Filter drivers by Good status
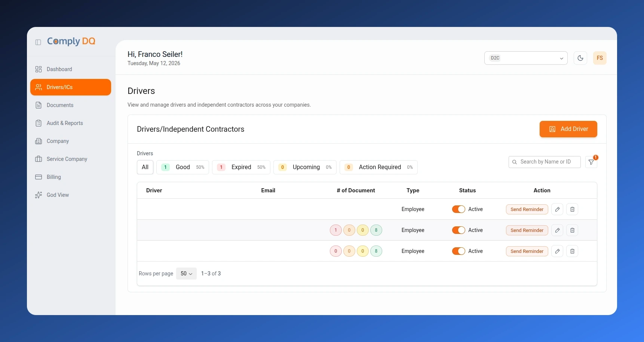Screen dimensions: 644x342 pyautogui.click(x=183, y=167)
